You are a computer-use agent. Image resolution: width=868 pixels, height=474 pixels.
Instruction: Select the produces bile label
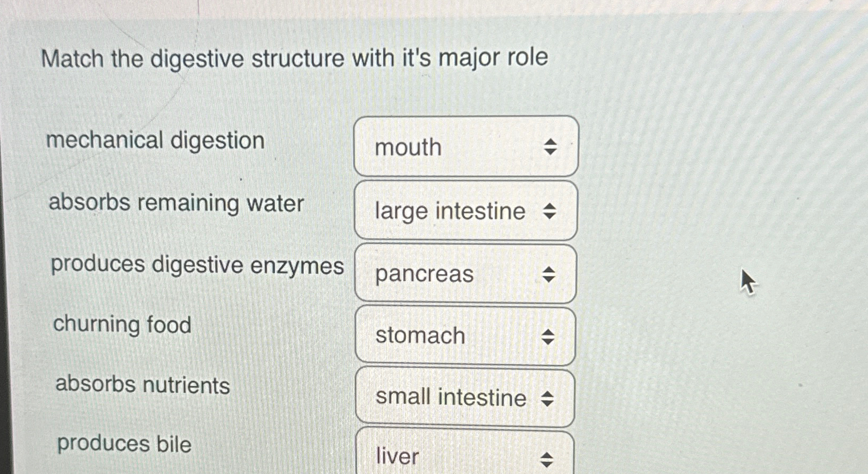[125, 445]
